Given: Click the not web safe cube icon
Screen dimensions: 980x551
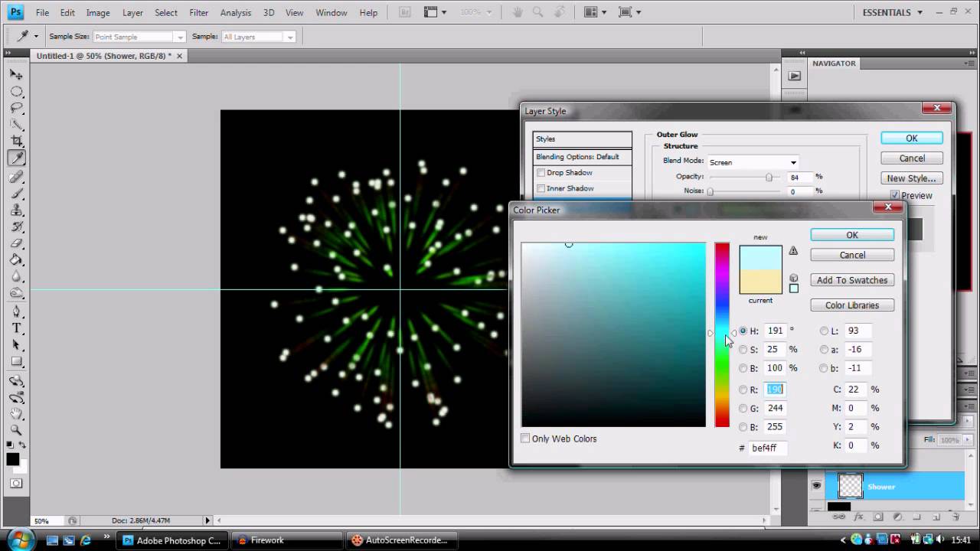Looking at the screenshot, I should coord(793,278).
